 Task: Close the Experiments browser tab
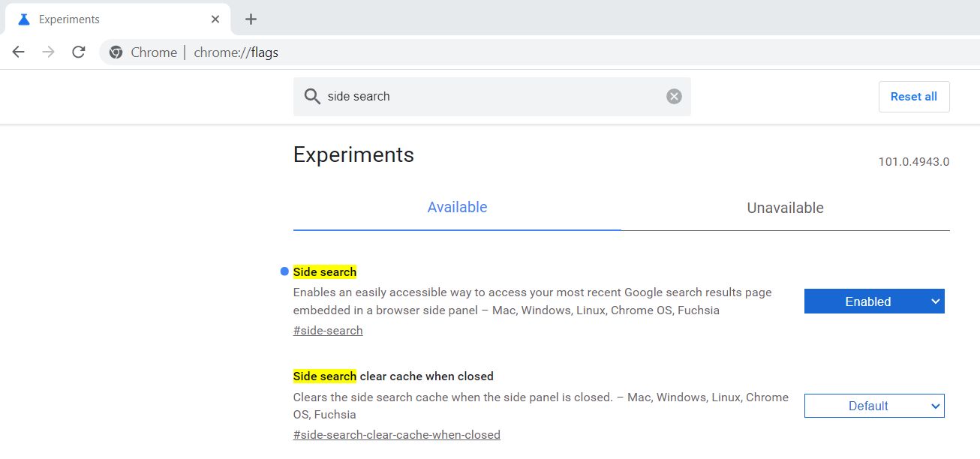[x=215, y=18]
